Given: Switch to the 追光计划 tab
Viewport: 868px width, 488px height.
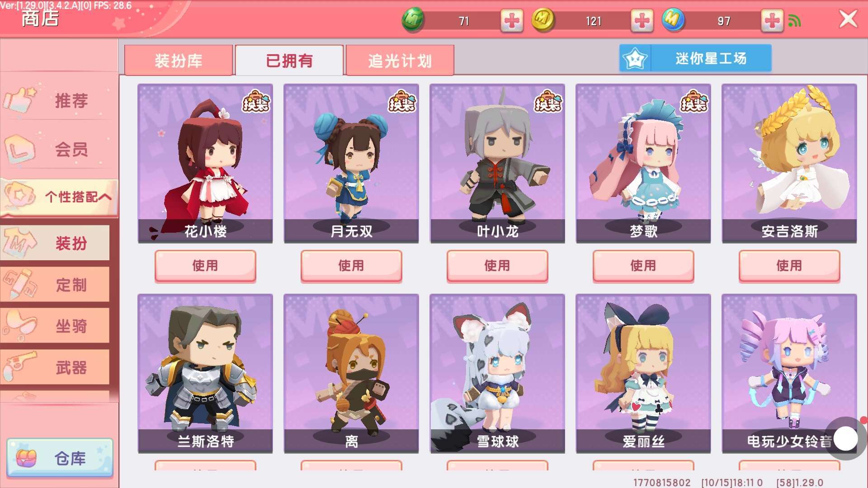Looking at the screenshot, I should pyautogui.click(x=400, y=60).
